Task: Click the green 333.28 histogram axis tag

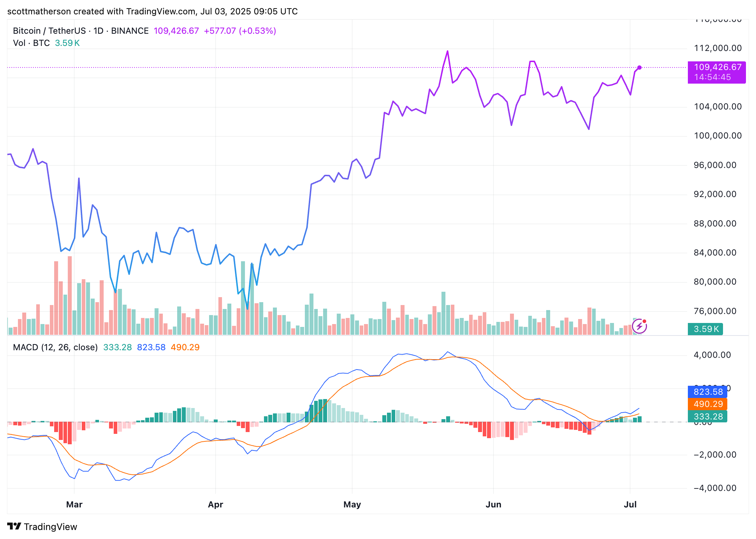Action: 708,416
